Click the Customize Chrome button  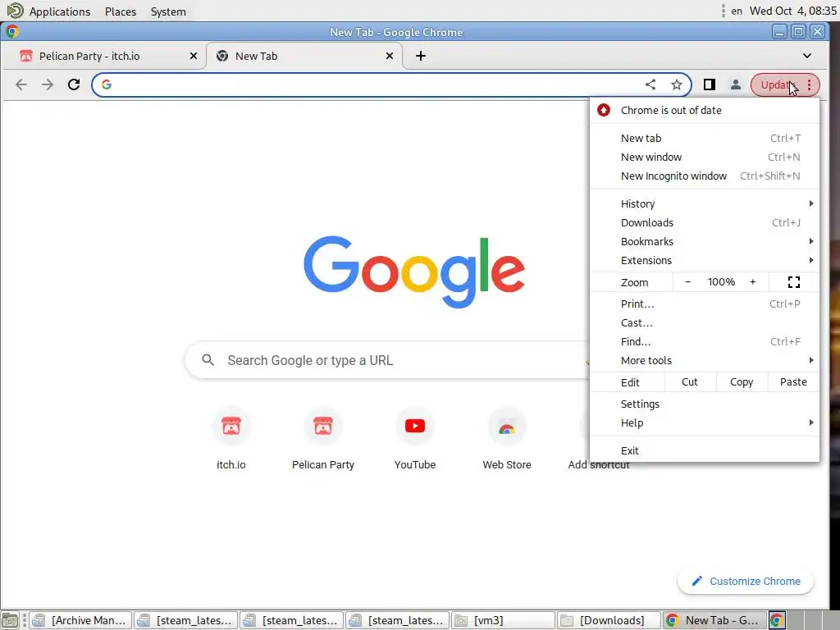tap(746, 582)
